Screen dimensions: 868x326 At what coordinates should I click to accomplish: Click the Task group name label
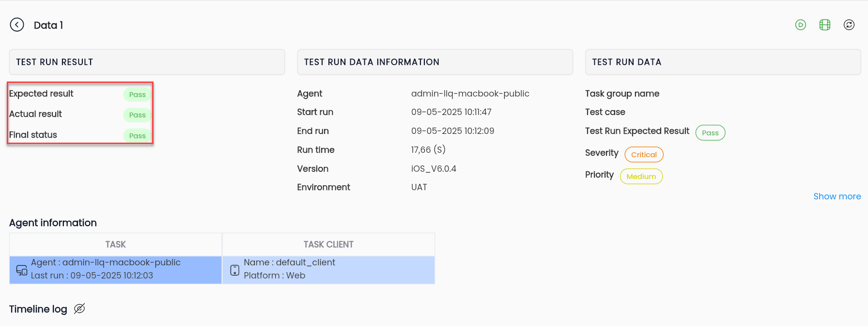coord(622,94)
